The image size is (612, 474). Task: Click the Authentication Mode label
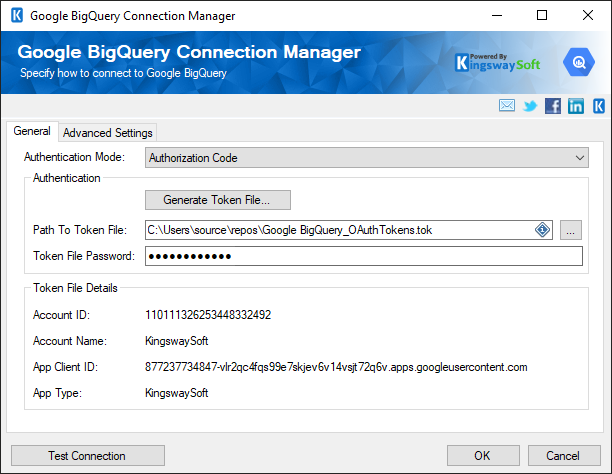coord(74,157)
